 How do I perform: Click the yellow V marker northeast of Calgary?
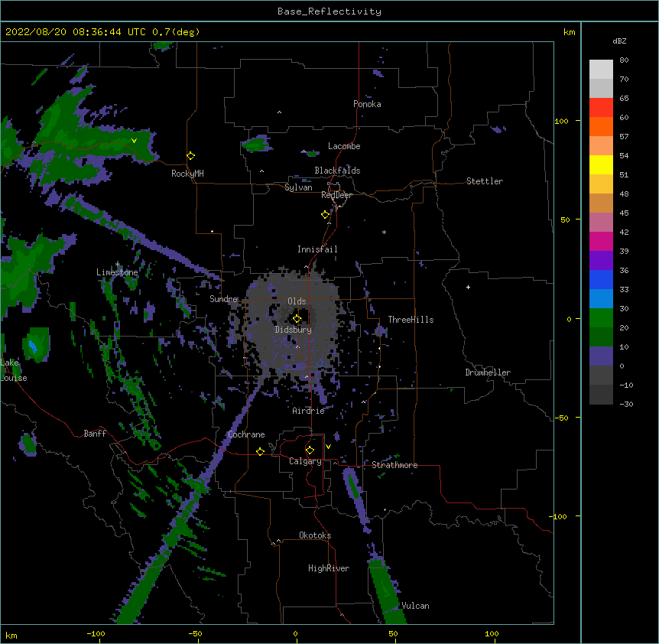coord(328,447)
